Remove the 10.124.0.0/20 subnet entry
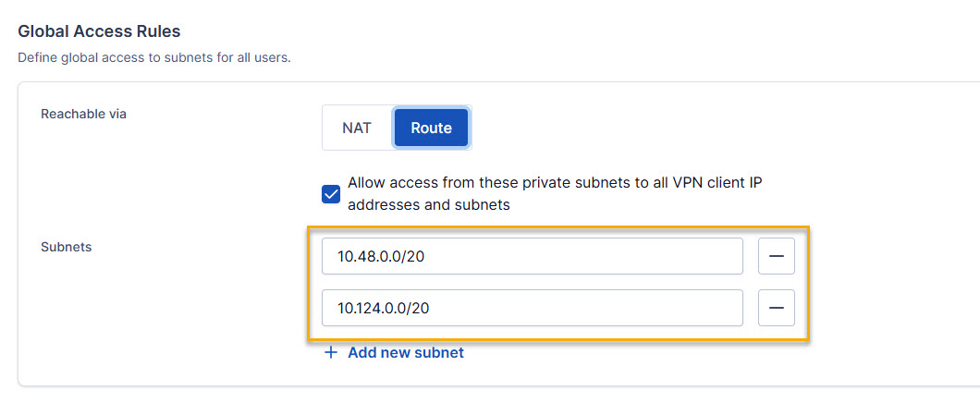The height and width of the screenshot is (403, 980). point(776,308)
